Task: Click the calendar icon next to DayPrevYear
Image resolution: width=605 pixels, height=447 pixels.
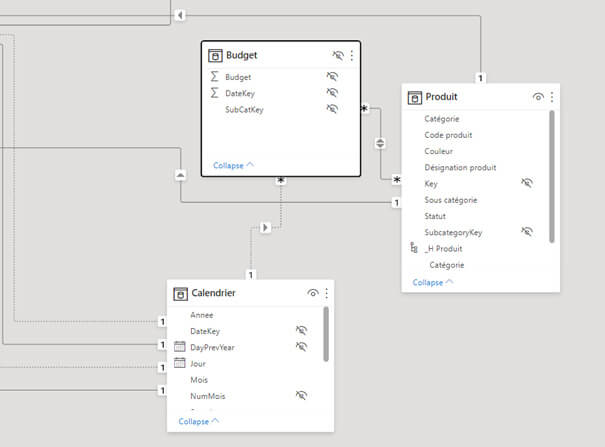Action: [x=179, y=346]
